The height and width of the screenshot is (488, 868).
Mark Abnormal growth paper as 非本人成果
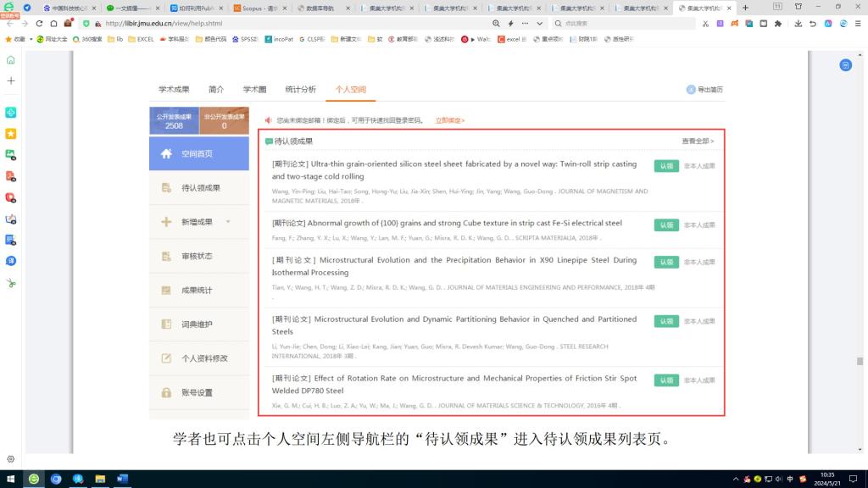point(699,225)
